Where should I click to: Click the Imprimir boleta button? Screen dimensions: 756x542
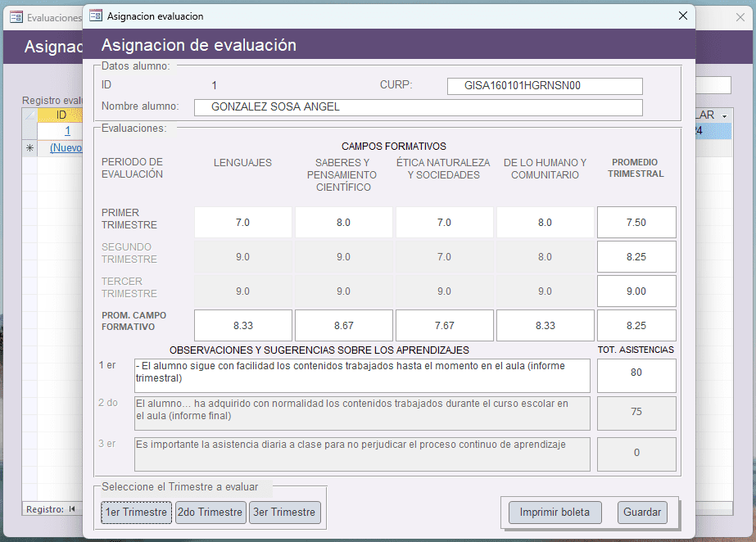(555, 513)
